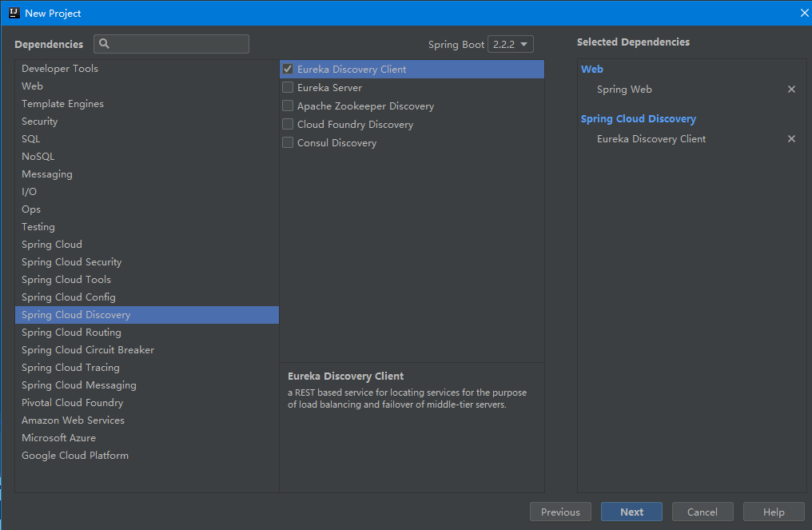Click the Next button
This screenshot has height=530, width=812.
click(631, 512)
